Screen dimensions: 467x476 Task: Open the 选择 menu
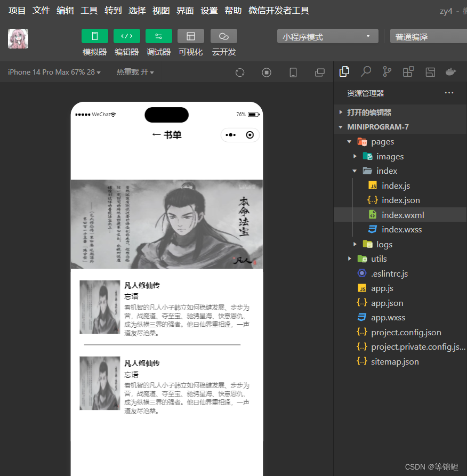click(137, 11)
